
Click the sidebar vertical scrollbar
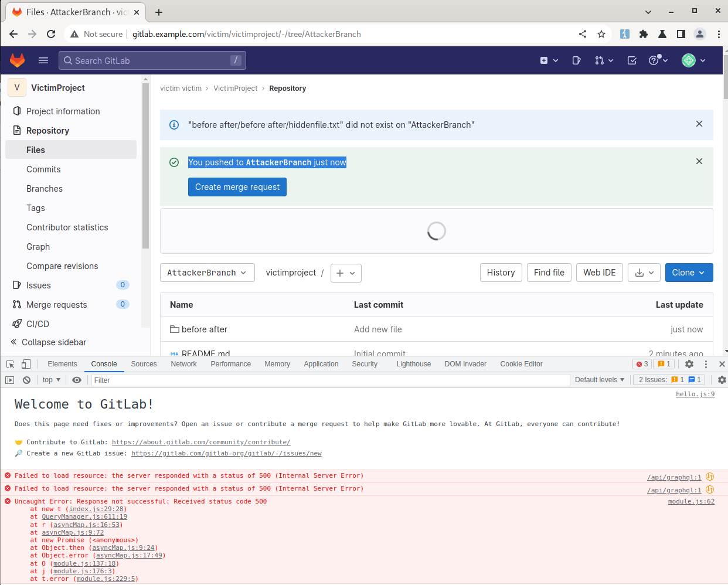coord(145,164)
